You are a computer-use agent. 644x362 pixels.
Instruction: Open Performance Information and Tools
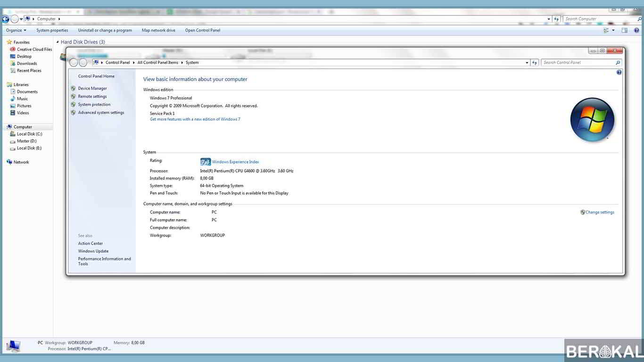[x=104, y=261]
